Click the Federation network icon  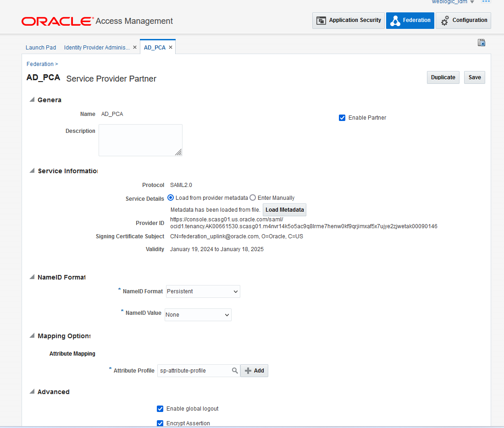395,21
